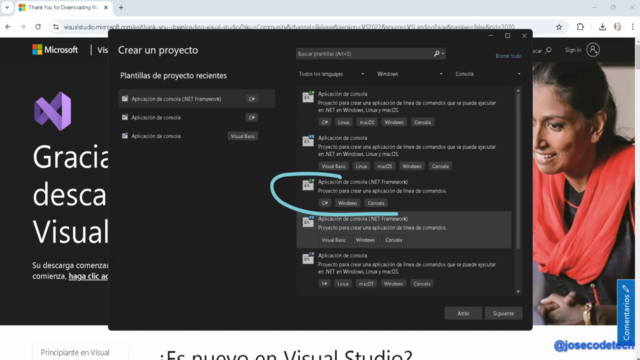Click the Atrás button
This screenshot has height=360, width=640.
tap(463, 313)
